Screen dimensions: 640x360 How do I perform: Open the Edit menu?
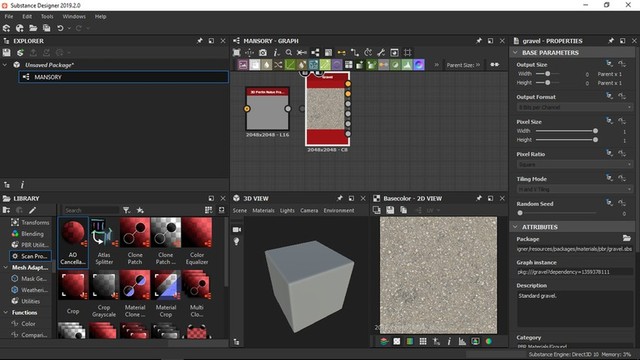click(x=27, y=17)
